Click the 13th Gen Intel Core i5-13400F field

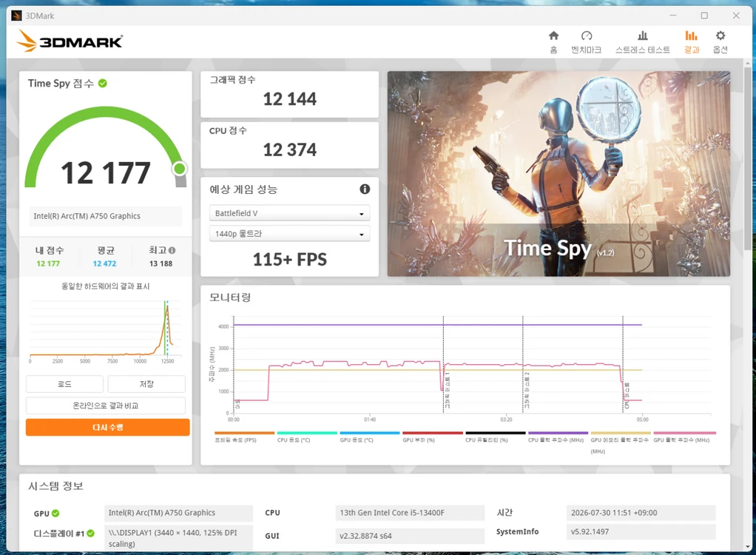[x=410, y=513]
